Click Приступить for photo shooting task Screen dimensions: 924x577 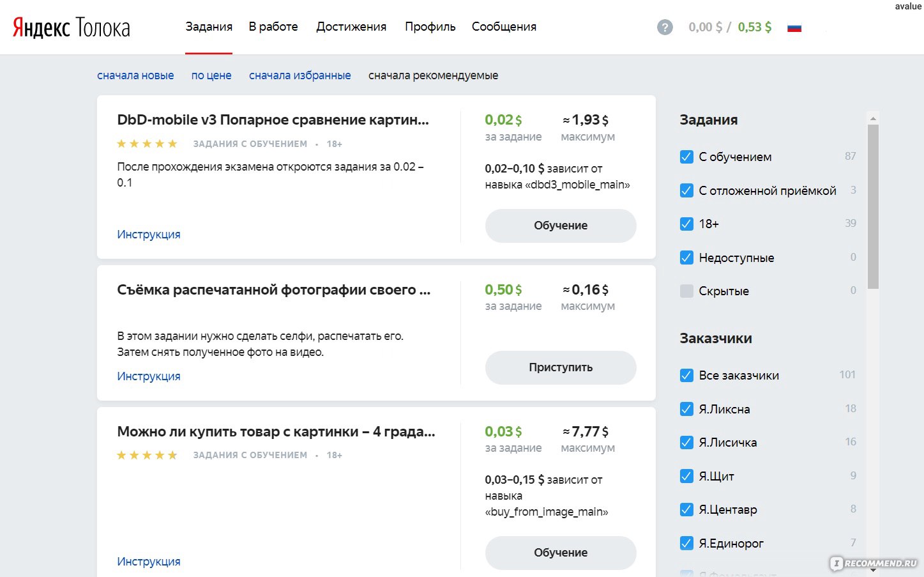561,367
